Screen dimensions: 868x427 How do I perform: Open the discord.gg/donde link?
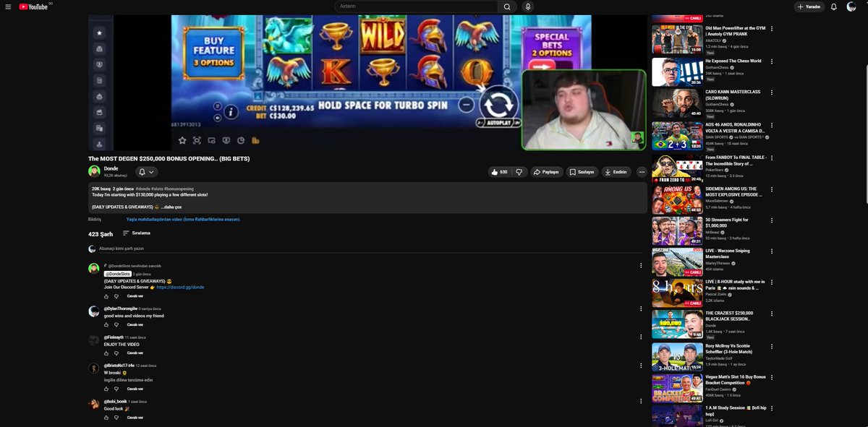(180, 287)
